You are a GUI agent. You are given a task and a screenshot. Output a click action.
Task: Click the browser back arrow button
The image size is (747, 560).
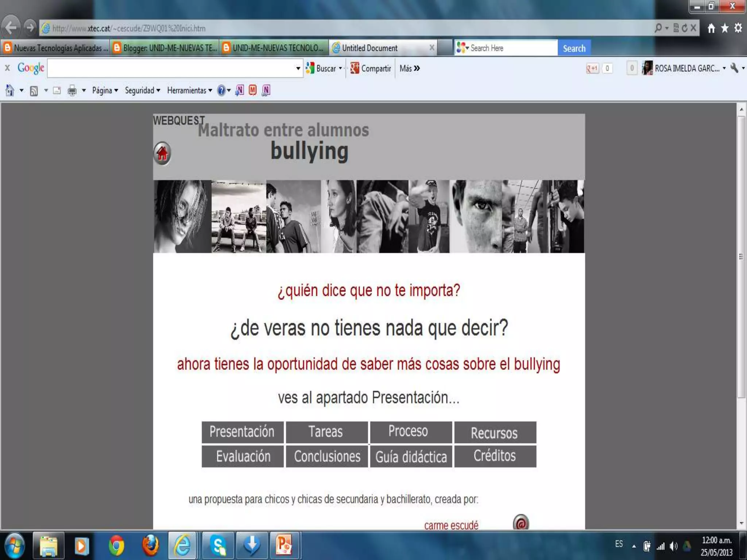click(11, 27)
